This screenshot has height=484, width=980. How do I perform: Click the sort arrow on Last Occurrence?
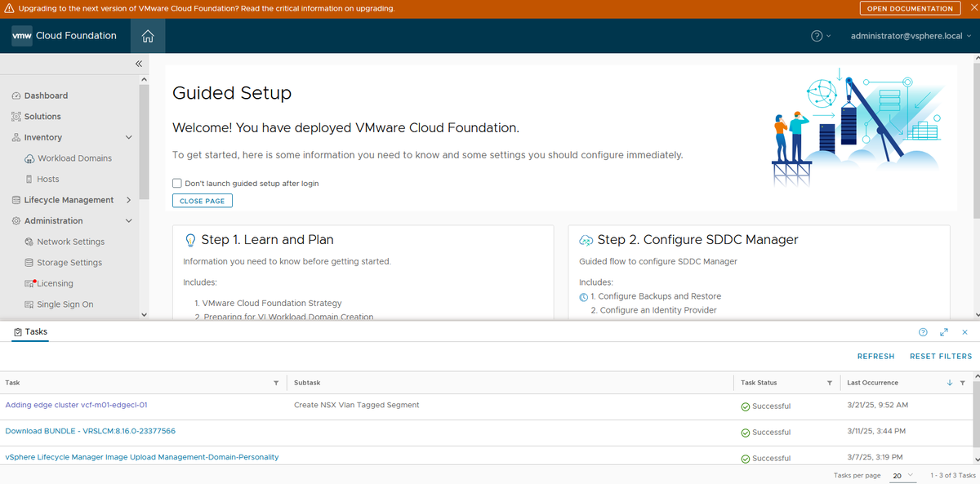point(949,382)
